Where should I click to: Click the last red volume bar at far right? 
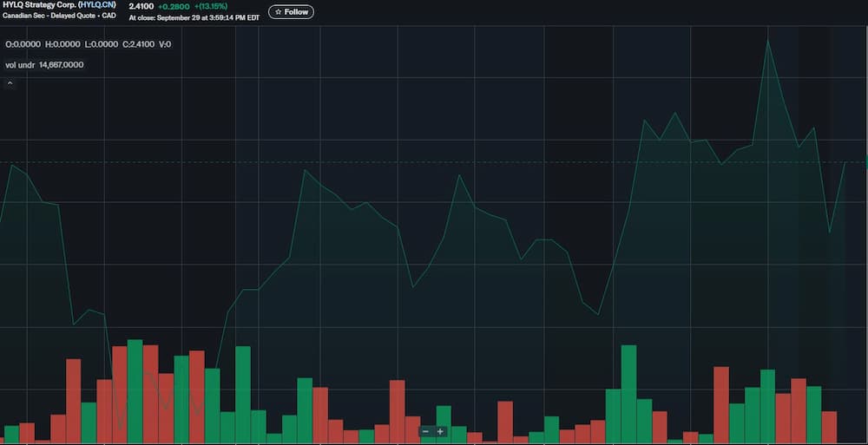829,427
